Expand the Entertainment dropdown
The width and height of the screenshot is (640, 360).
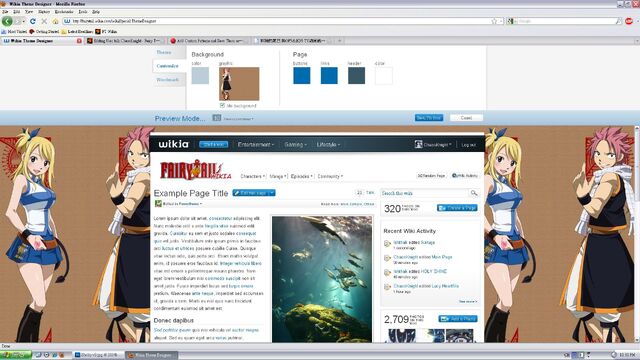256,144
